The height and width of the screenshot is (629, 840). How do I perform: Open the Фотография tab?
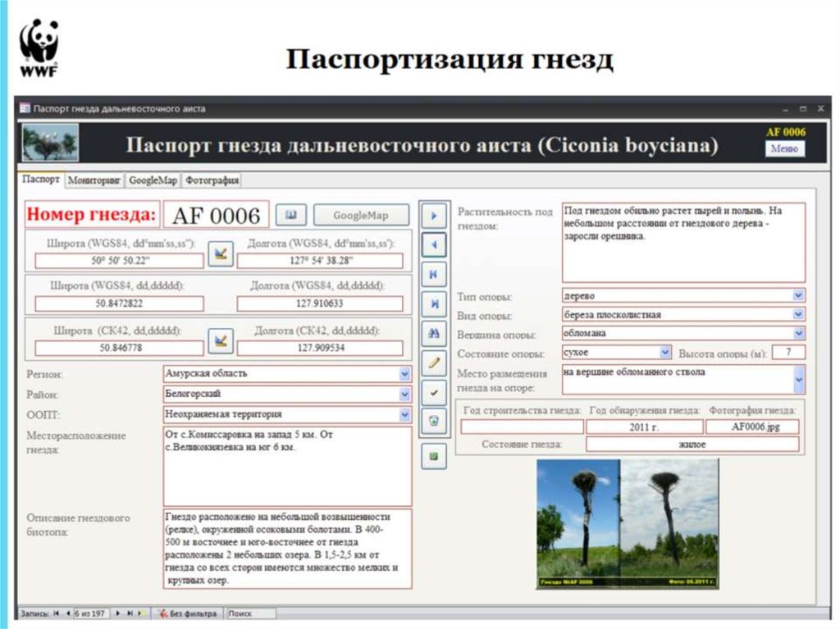point(212,180)
